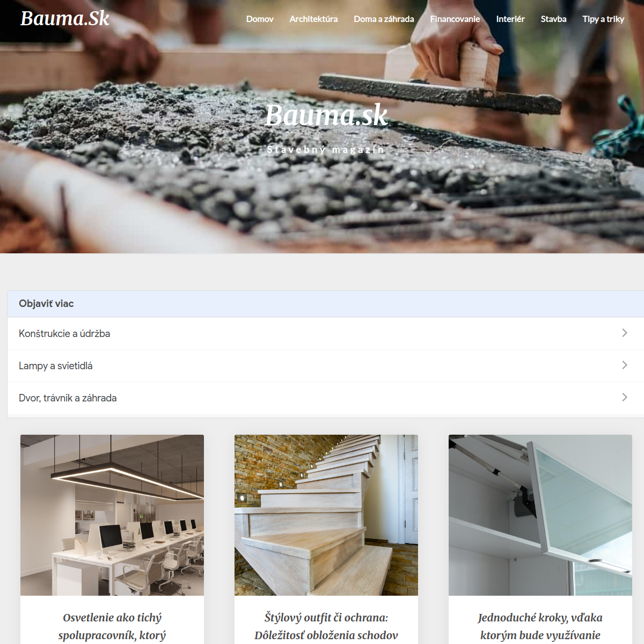Click the chevron beside Lampy a svietidlá

pos(624,365)
